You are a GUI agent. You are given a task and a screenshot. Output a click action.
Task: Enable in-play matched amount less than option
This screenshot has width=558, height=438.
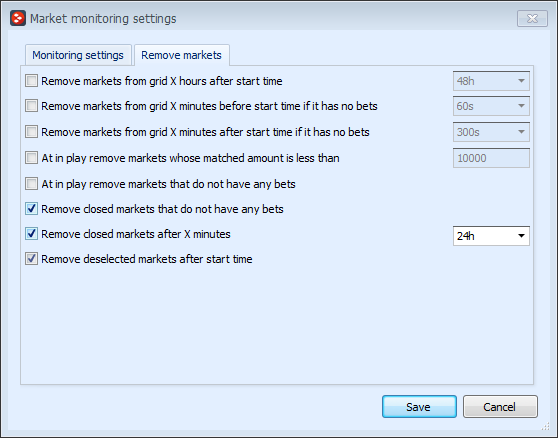click(31, 158)
